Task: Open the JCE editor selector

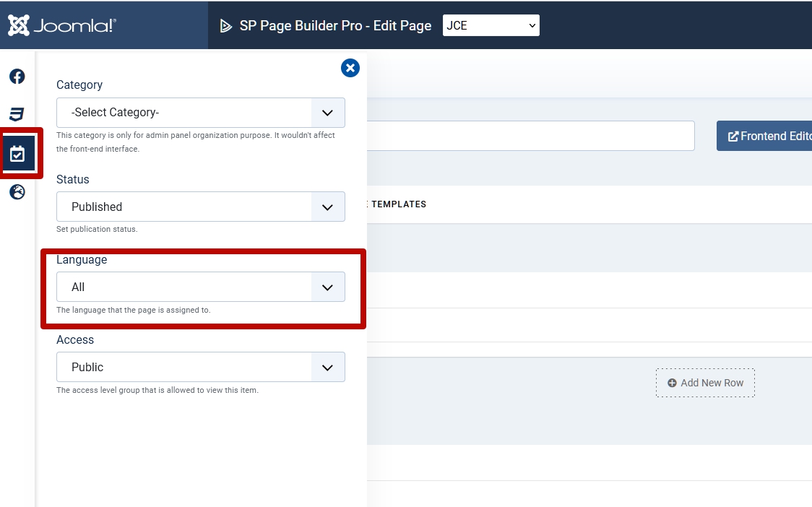Action: (x=491, y=25)
